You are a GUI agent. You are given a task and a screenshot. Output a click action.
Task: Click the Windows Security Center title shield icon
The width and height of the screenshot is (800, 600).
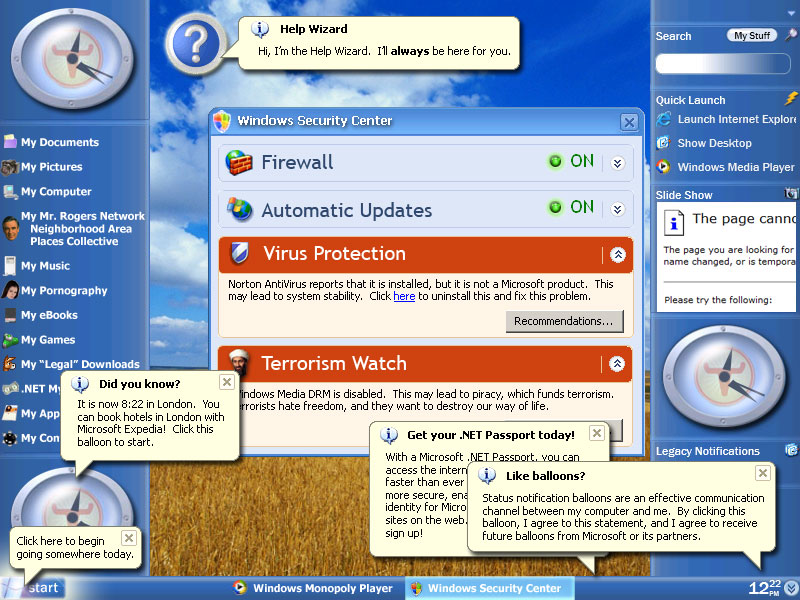[x=222, y=121]
